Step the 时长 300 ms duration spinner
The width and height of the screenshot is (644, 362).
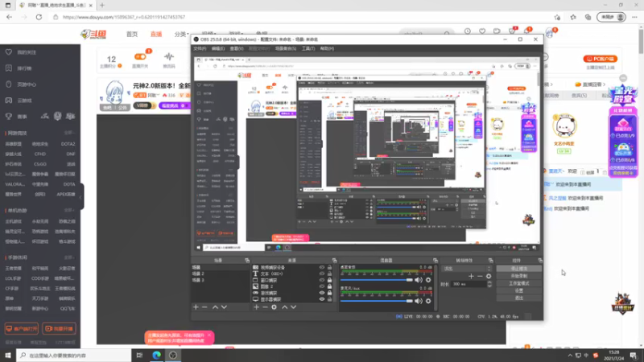tap(489, 284)
